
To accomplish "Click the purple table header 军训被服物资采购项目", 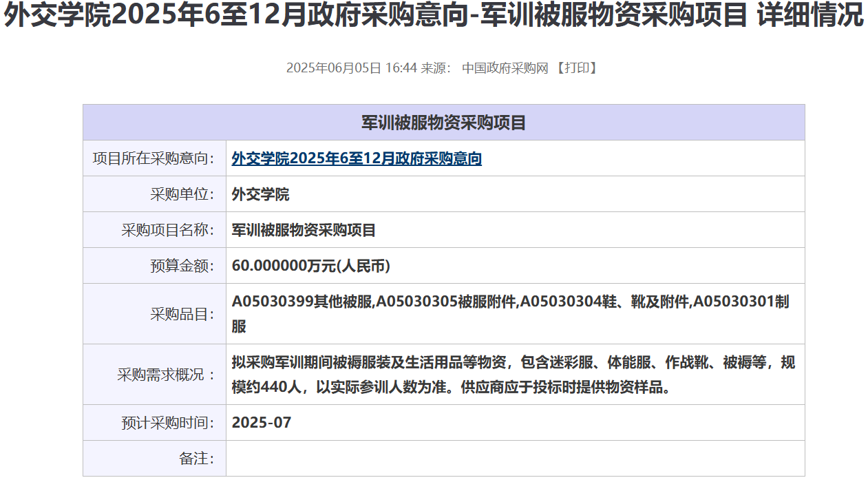I will pyautogui.click(x=443, y=123).
